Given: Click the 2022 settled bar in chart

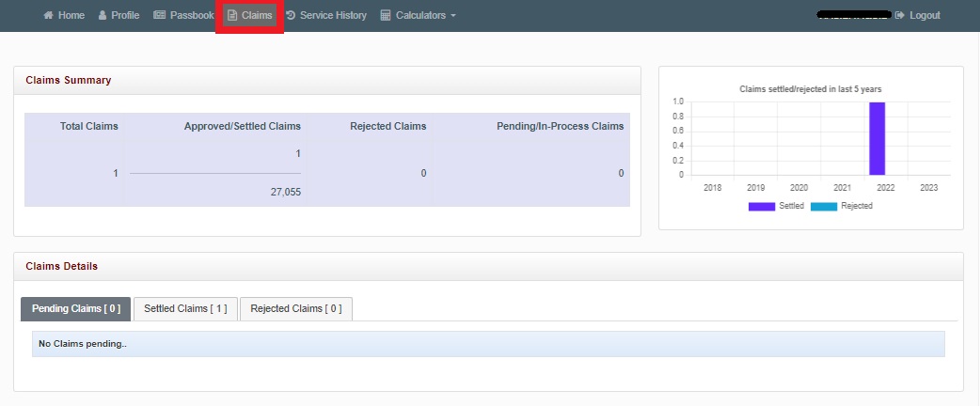Looking at the screenshot, I should (x=877, y=138).
